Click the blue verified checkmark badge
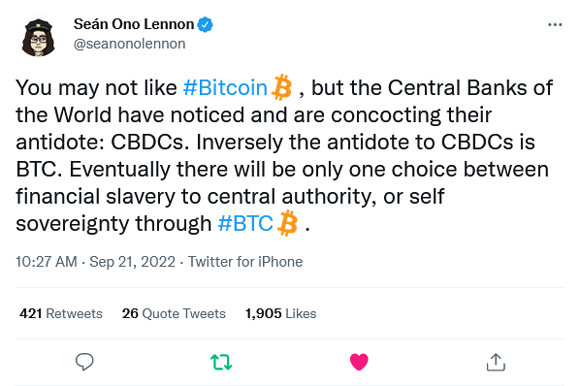 click(205, 24)
